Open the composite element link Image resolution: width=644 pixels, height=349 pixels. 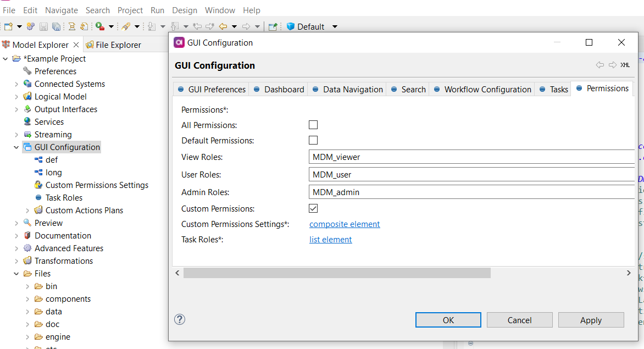345,224
